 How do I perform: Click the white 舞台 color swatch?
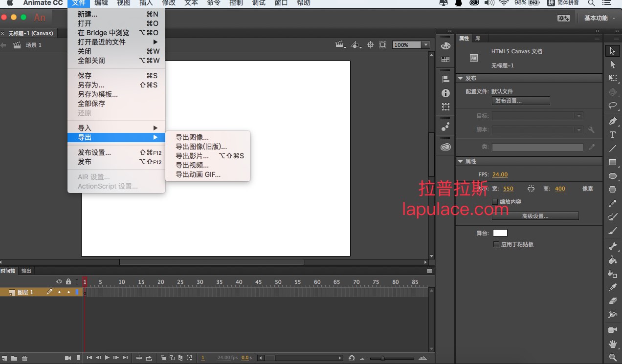point(500,233)
